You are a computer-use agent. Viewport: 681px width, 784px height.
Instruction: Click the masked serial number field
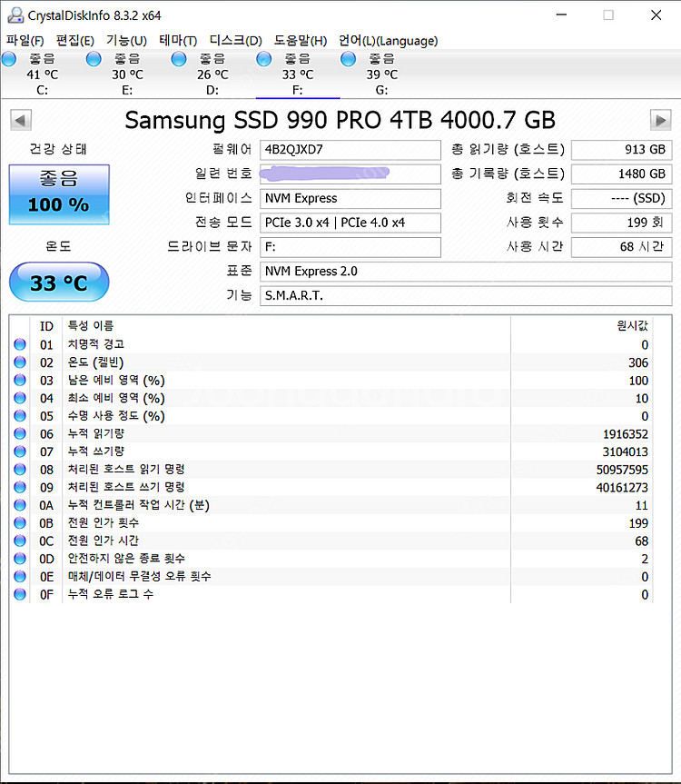tap(350, 174)
